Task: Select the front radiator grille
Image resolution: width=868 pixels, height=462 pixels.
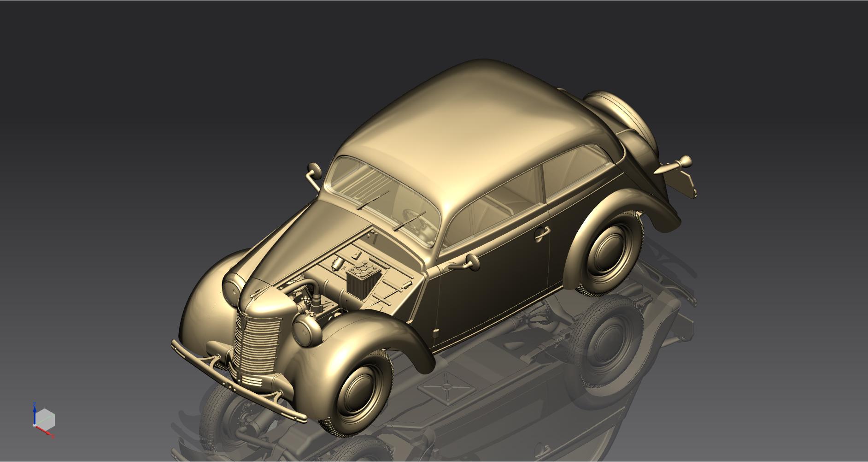Action: (x=257, y=343)
